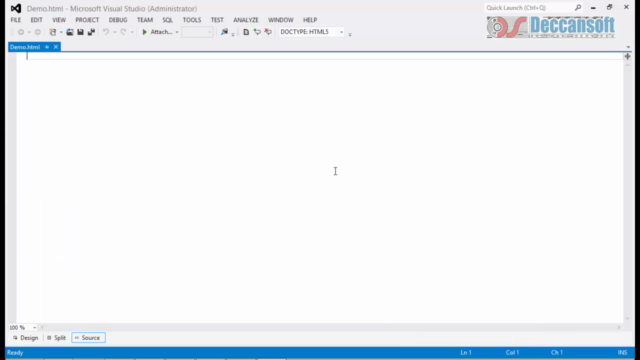Click the New Project toolbar icon

tap(53, 32)
